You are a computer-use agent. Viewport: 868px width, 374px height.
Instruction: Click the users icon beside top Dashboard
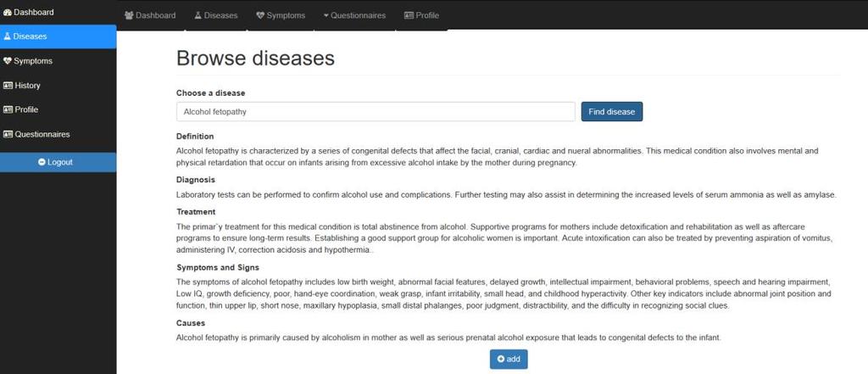pos(129,15)
